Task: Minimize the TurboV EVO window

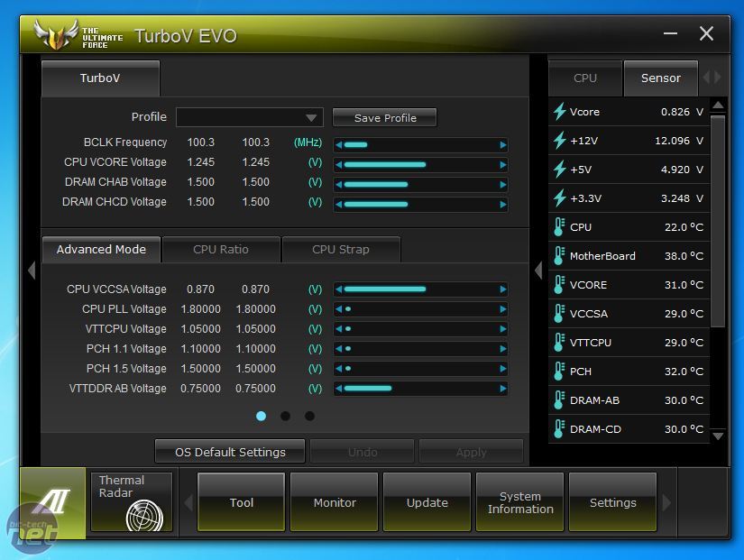Action: coord(670,33)
